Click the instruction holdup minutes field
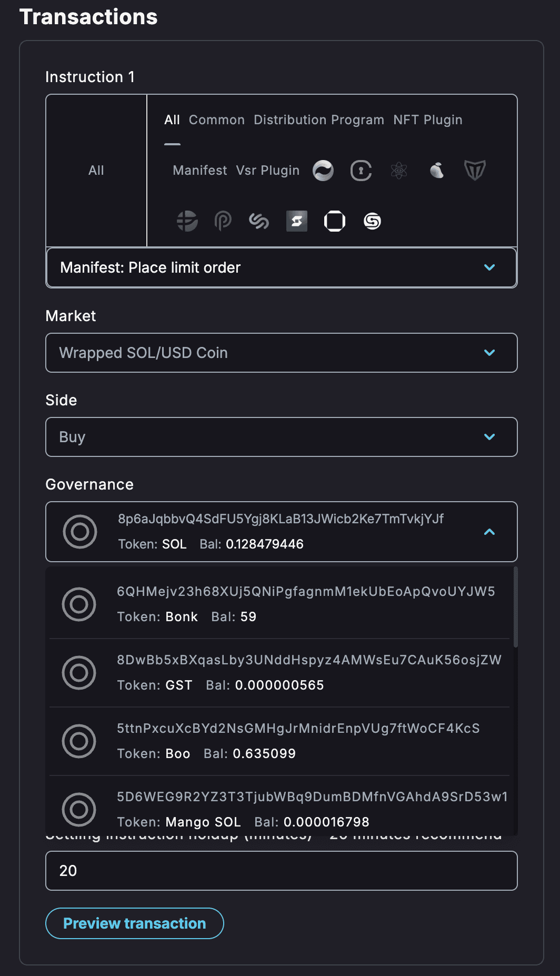 281,871
